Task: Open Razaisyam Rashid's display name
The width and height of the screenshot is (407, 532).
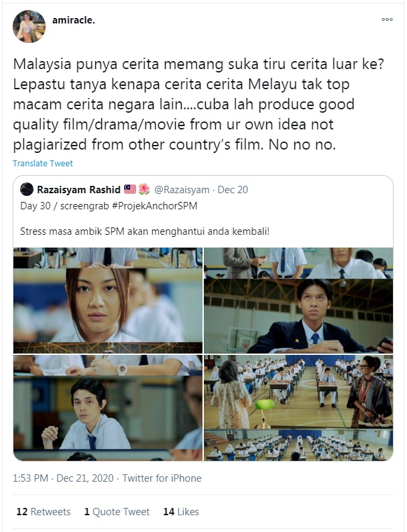Action: coord(78,190)
